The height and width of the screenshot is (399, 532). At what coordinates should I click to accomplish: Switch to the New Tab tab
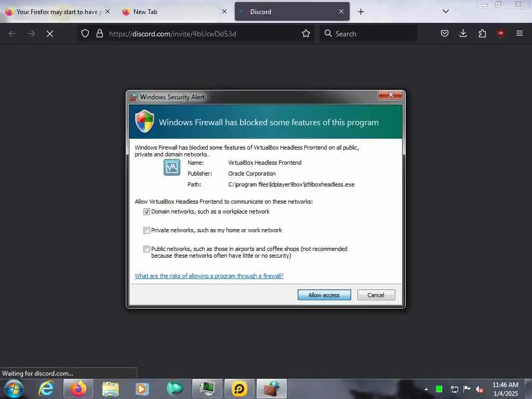point(175,11)
